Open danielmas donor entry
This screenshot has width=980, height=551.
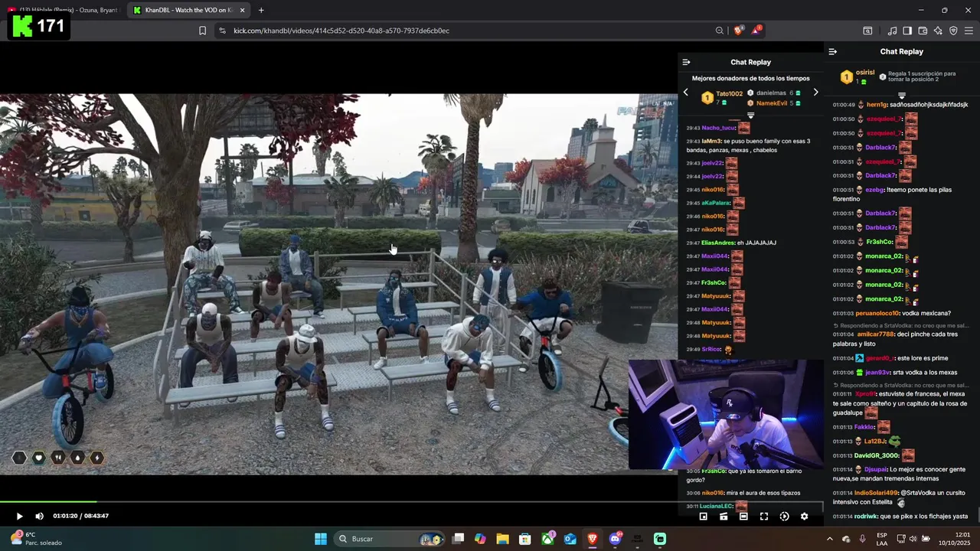tap(771, 93)
